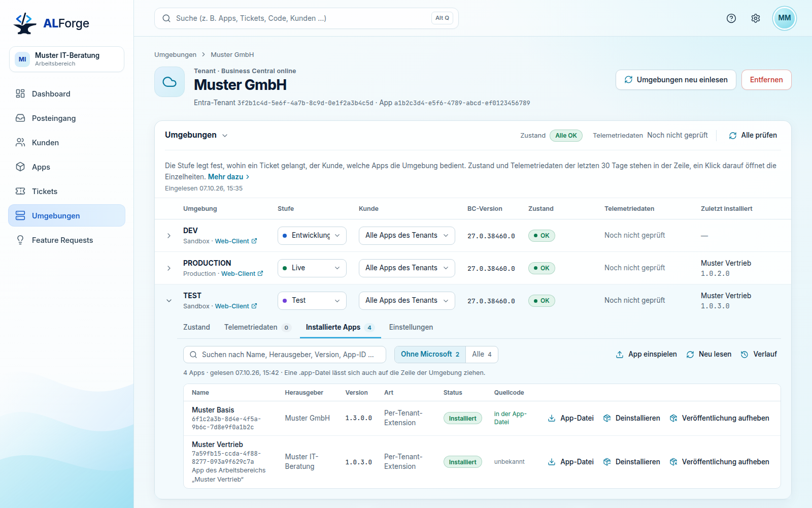Image resolution: width=812 pixels, height=508 pixels.
Task: Click the refresh icon of Alle prüfen
Action: (733, 136)
